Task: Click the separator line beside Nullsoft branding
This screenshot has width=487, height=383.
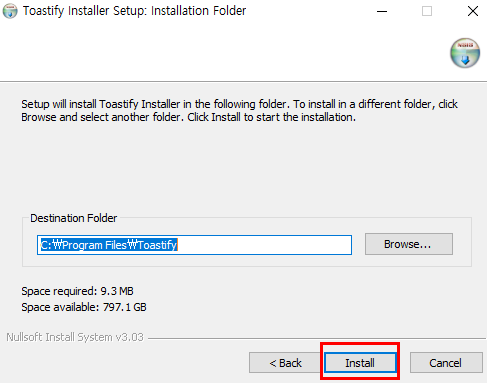Action: click(317, 338)
